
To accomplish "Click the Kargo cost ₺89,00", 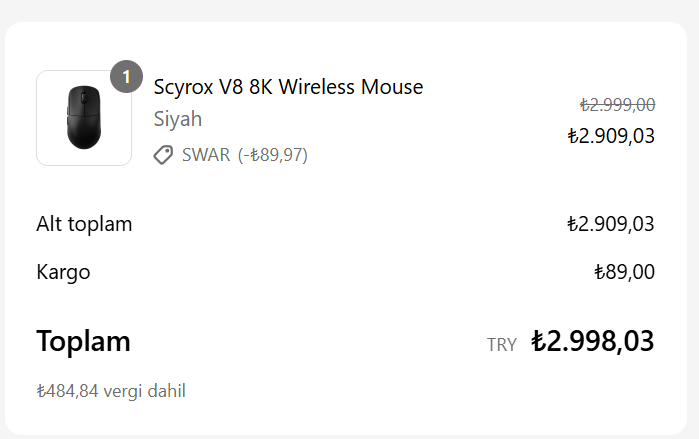I will pyautogui.click(x=624, y=271).
